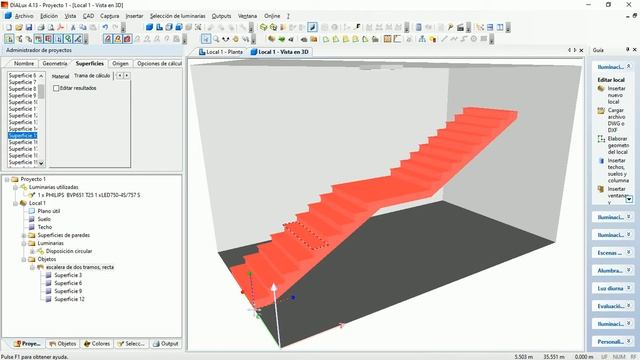The height and width of the screenshot is (360, 640).
Task: Select Superficie 7 in the surfaces list
Action: (22, 82)
